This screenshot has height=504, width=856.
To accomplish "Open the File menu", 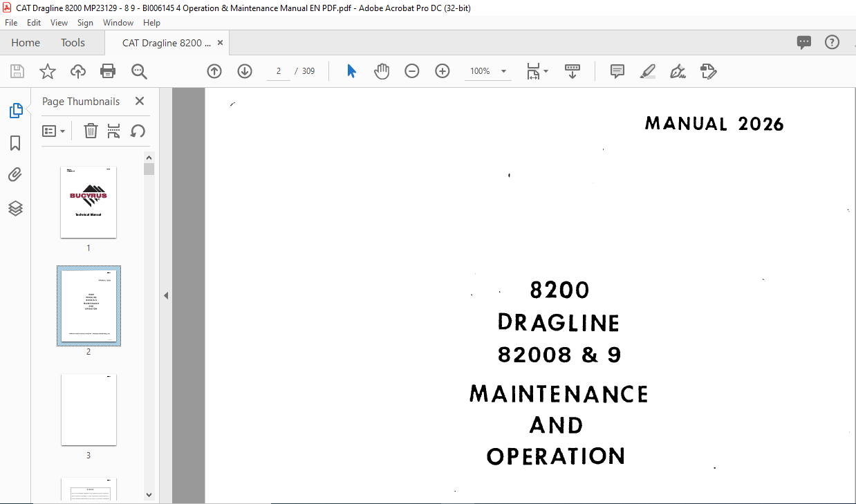I will pyautogui.click(x=11, y=23).
